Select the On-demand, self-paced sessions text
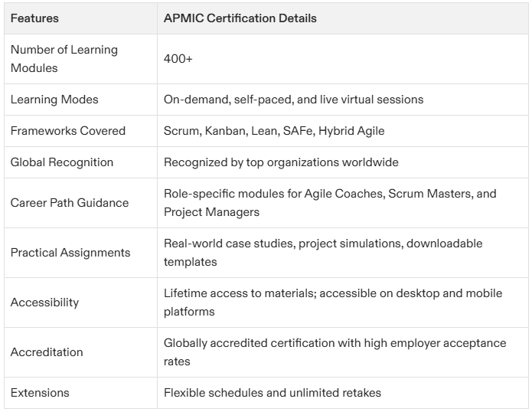 [293, 100]
